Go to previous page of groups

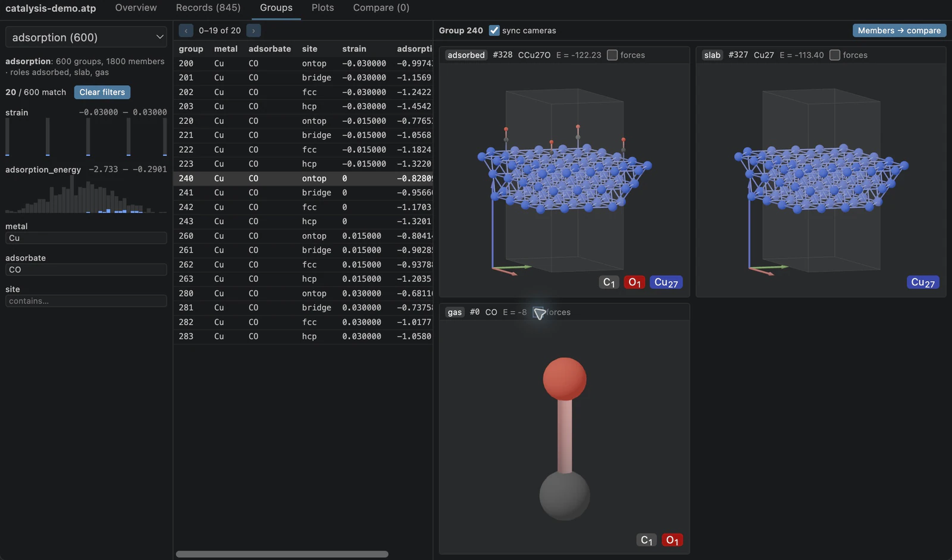(x=186, y=30)
